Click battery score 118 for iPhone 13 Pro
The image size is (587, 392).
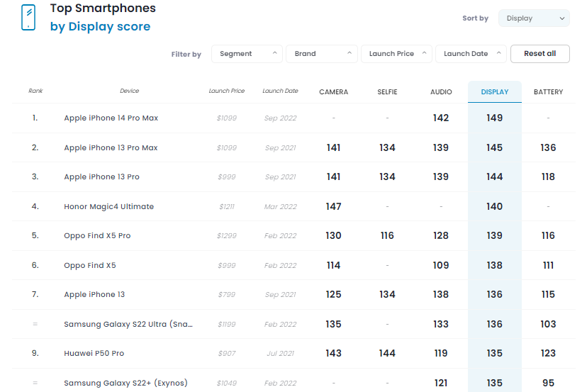click(x=548, y=177)
